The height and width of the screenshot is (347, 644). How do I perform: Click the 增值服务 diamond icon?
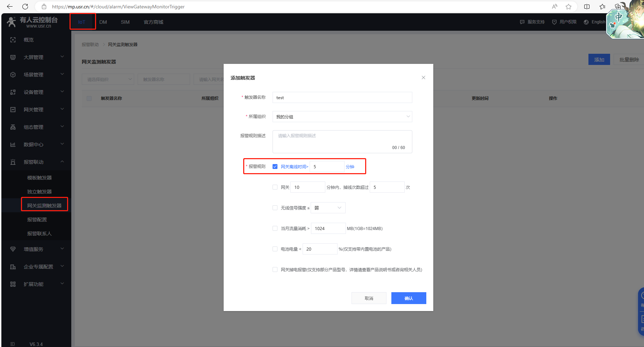[x=13, y=249]
